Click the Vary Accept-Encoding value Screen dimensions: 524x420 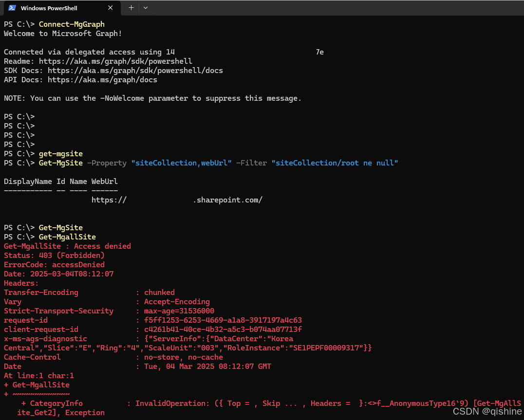pyautogui.click(x=177, y=301)
